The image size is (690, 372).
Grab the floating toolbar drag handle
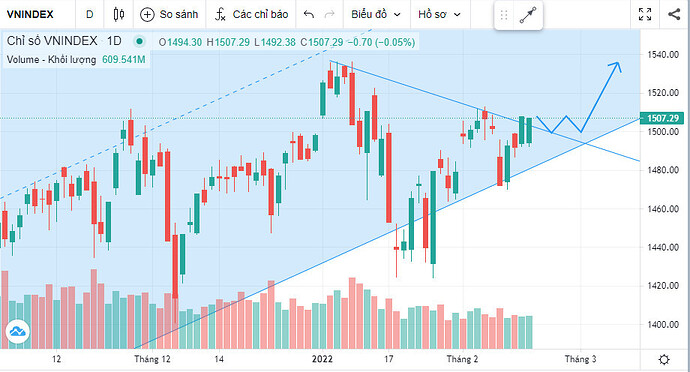pos(504,15)
